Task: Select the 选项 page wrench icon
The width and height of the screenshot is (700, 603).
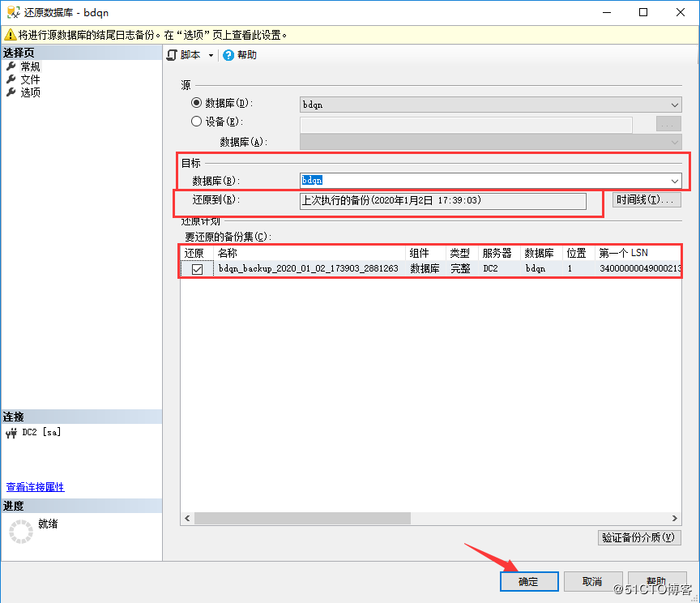Action: click(x=11, y=92)
